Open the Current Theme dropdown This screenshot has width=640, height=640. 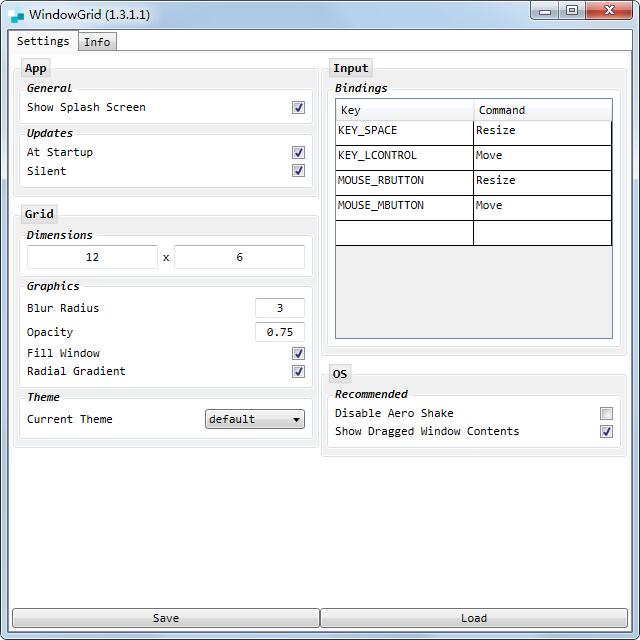pos(255,420)
